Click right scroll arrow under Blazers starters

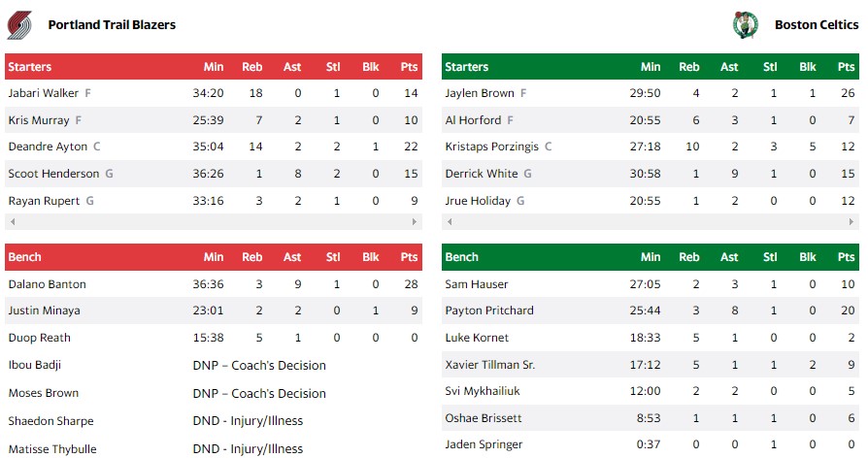[x=417, y=222]
